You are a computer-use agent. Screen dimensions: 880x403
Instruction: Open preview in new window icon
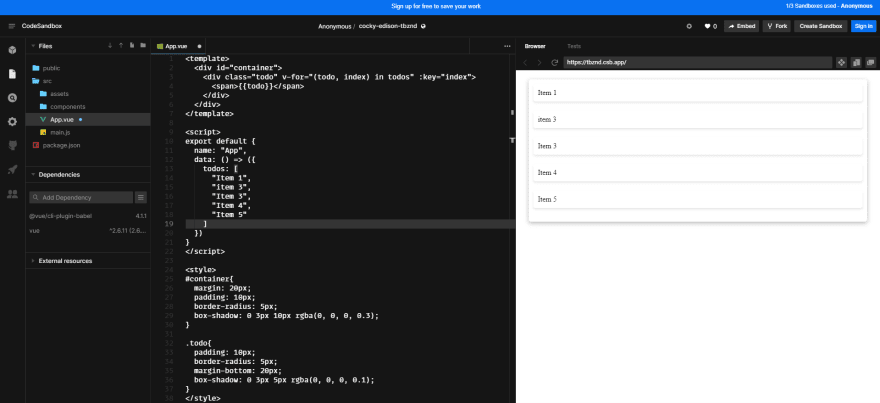click(870, 62)
